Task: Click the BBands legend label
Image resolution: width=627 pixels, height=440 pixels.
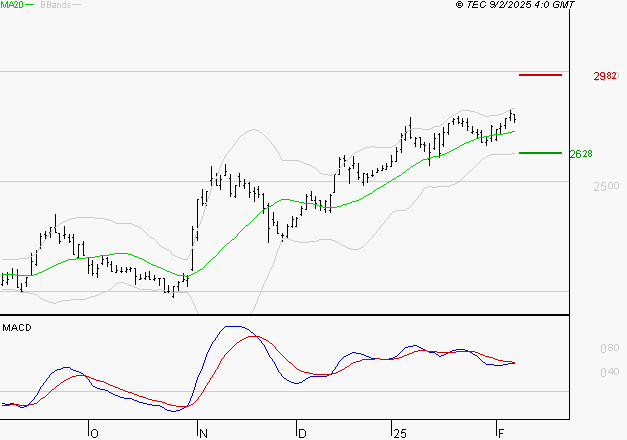Action: (x=56, y=5)
